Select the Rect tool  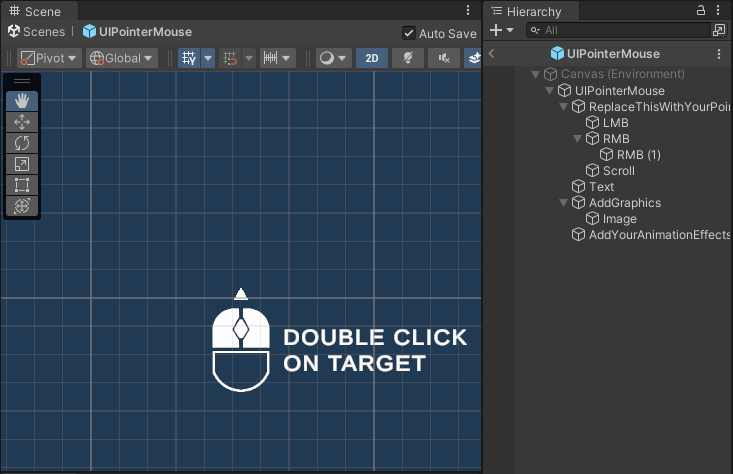point(22,185)
